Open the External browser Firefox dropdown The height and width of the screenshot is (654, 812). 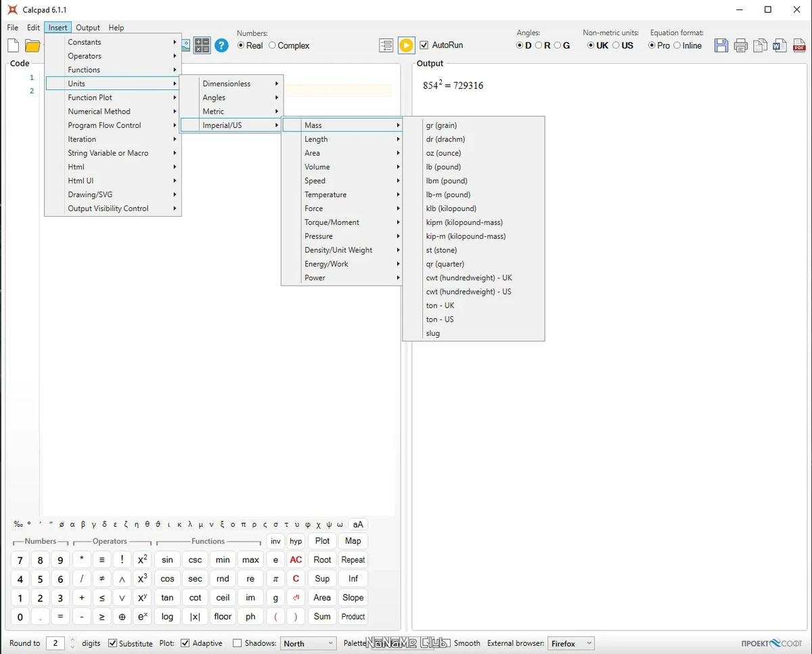571,643
